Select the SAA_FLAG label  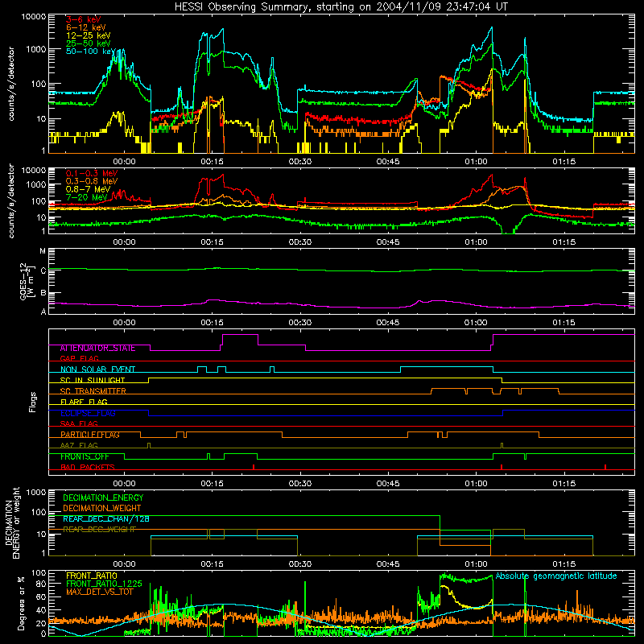(79, 423)
